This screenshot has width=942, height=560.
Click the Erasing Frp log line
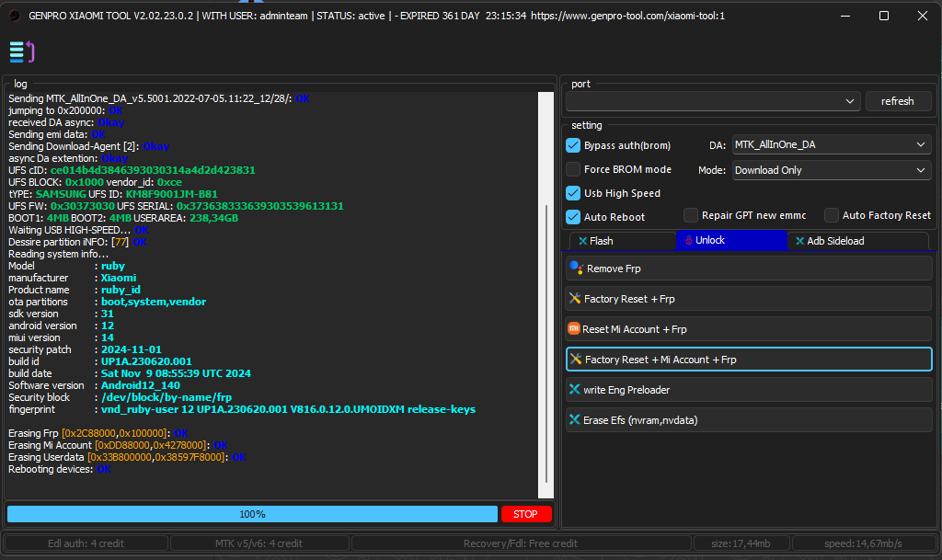tap(98, 433)
